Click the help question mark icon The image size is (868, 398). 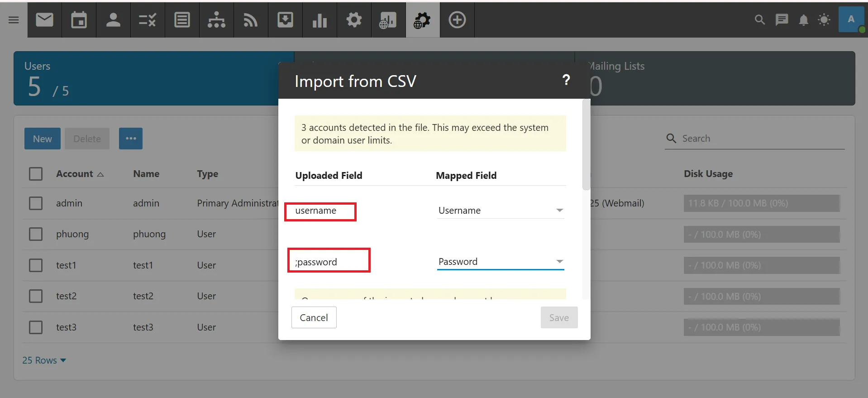pyautogui.click(x=566, y=80)
